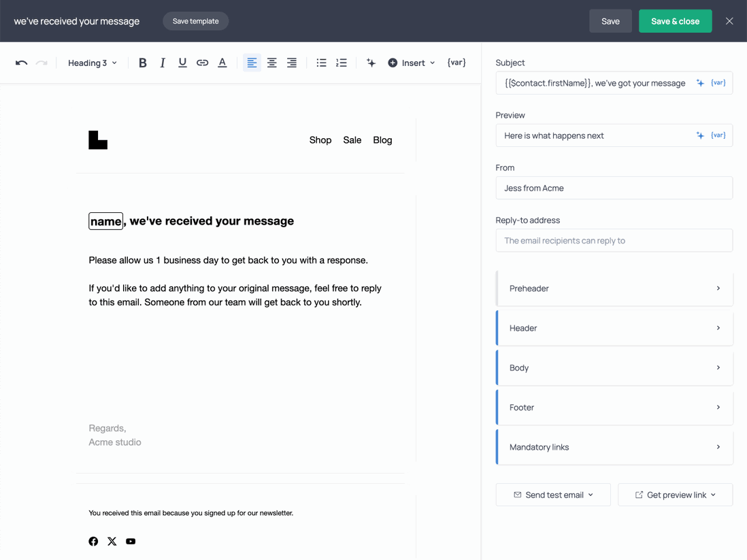Viewport: 747px width, 560px height.
Task: Toggle right text alignment
Action: pyautogui.click(x=292, y=62)
